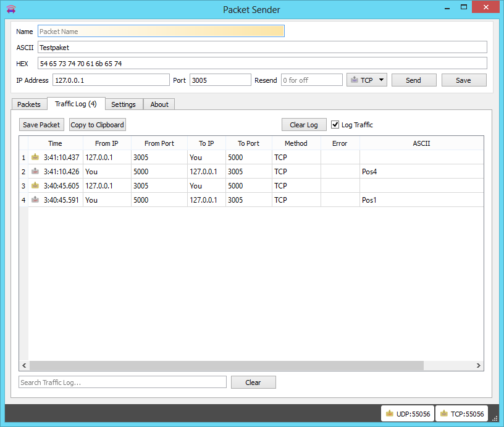Viewport: 504px width, 427px height.
Task: Click time cell 3:40:45.605
Action: [56, 186]
